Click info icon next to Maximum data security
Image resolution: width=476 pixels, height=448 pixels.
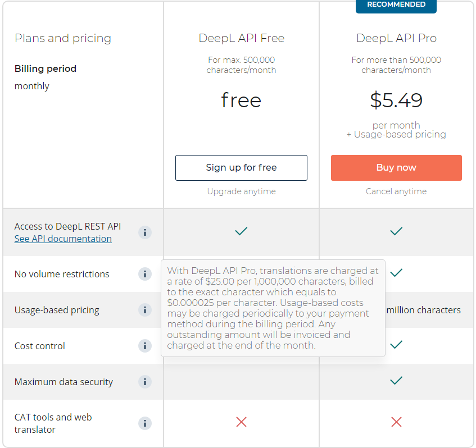pyautogui.click(x=145, y=382)
